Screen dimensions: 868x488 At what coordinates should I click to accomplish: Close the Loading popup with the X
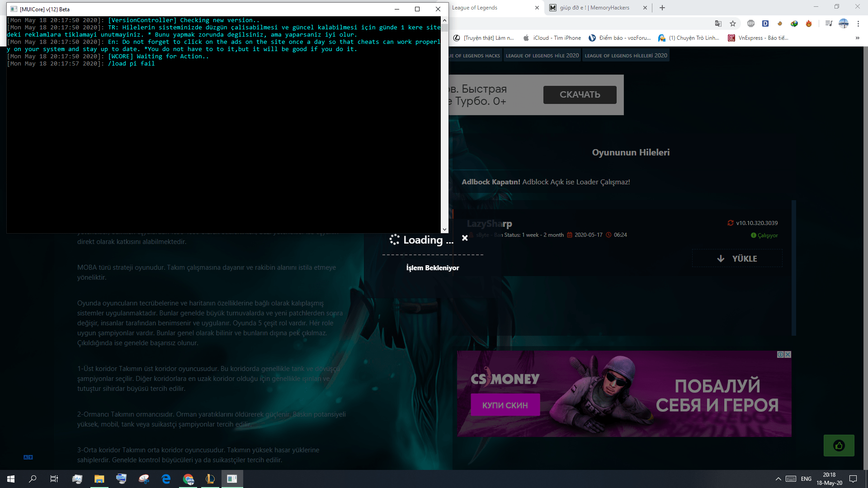(465, 238)
